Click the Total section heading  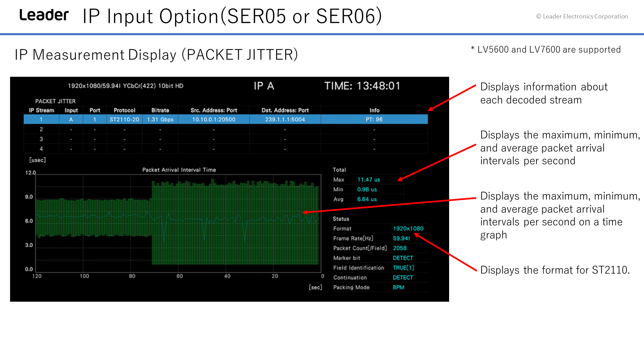[339, 170]
